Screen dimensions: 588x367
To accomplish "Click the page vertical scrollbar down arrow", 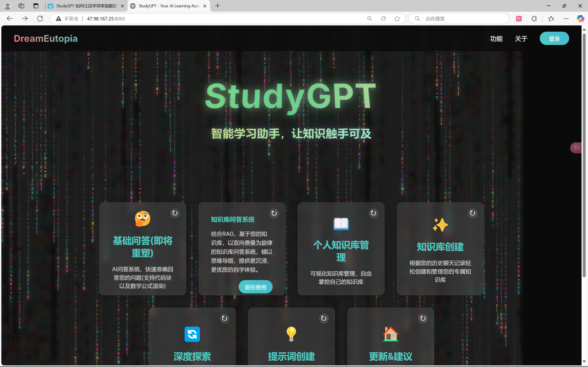I will click(x=584, y=362).
